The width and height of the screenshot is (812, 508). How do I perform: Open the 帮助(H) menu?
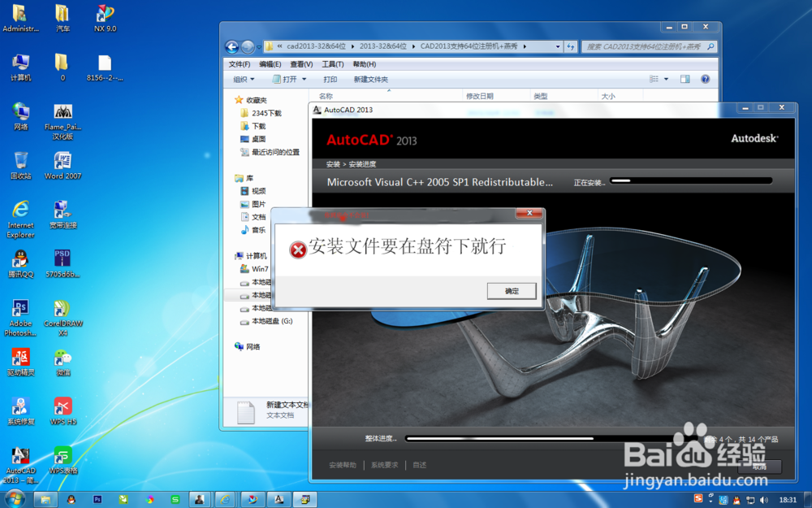click(x=364, y=64)
